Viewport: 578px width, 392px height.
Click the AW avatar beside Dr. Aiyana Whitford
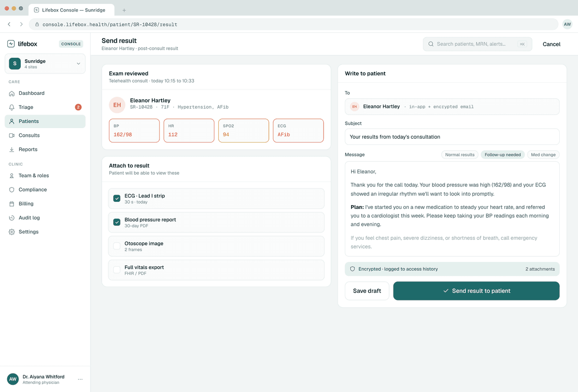point(13,379)
